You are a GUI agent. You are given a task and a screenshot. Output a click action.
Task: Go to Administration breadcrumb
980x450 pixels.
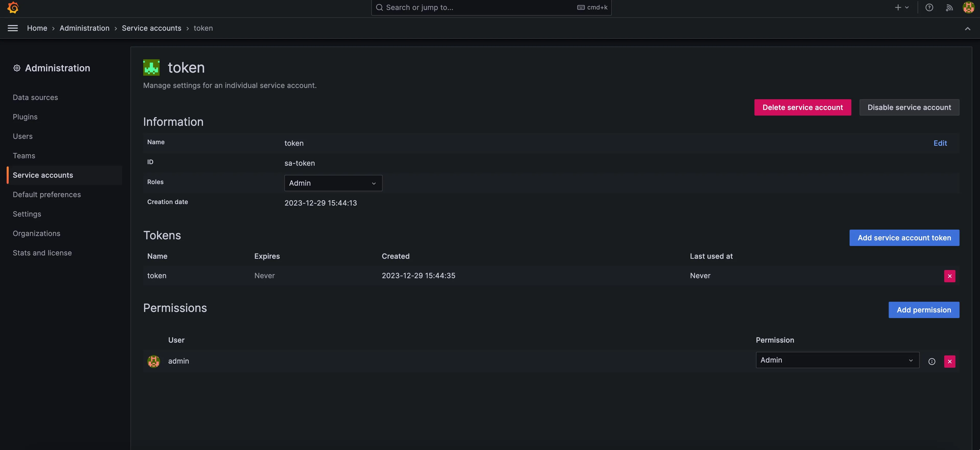click(84, 28)
